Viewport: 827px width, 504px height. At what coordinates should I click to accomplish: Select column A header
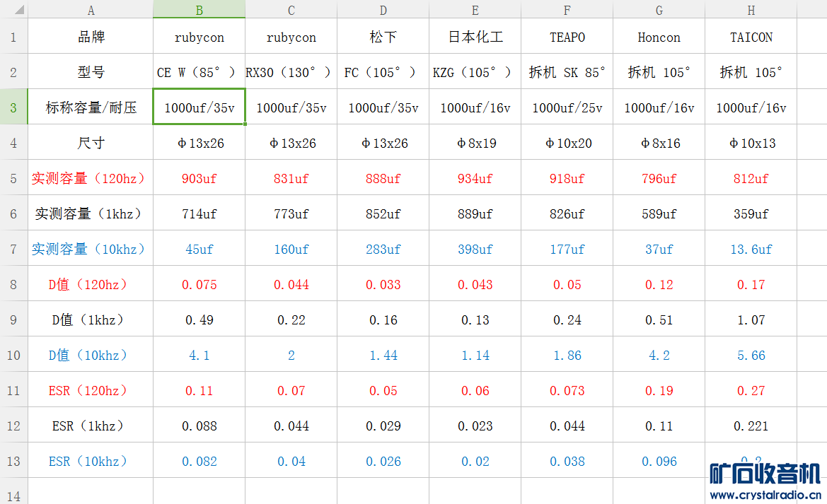point(91,9)
